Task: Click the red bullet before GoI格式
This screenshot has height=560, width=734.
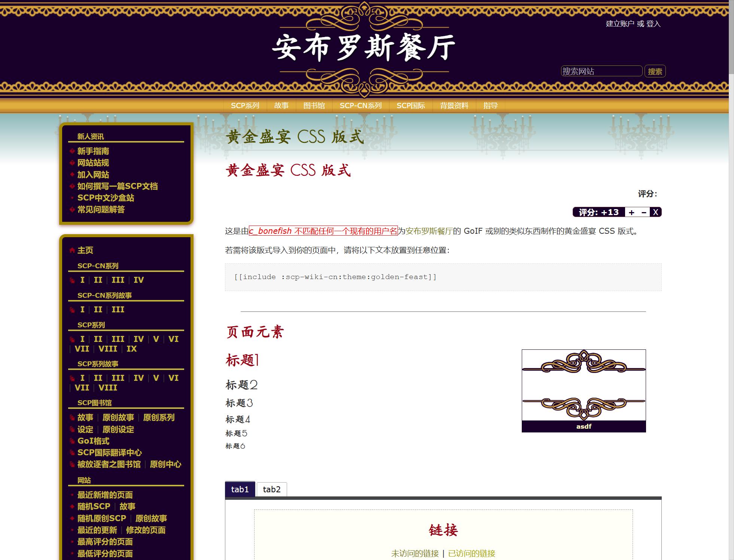Action: [72, 441]
